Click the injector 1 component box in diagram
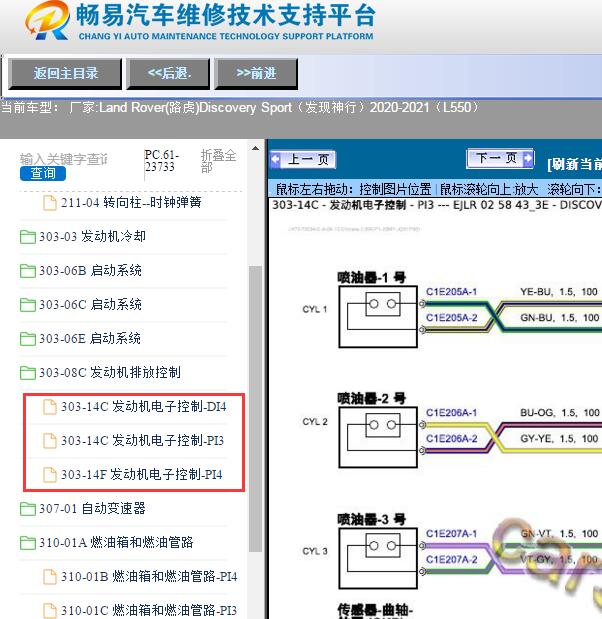 [x=378, y=317]
